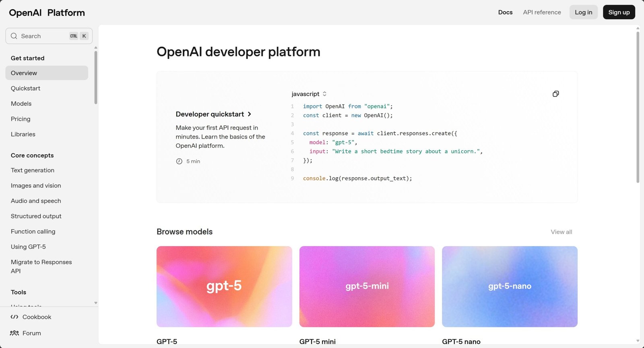
Task: Open Migrate to Responses API
Action: (x=41, y=266)
